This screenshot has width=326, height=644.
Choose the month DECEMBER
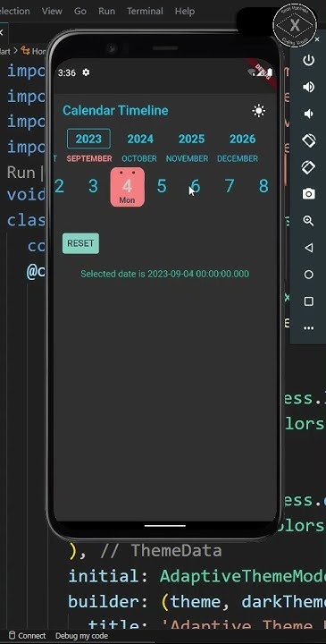(x=238, y=158)
